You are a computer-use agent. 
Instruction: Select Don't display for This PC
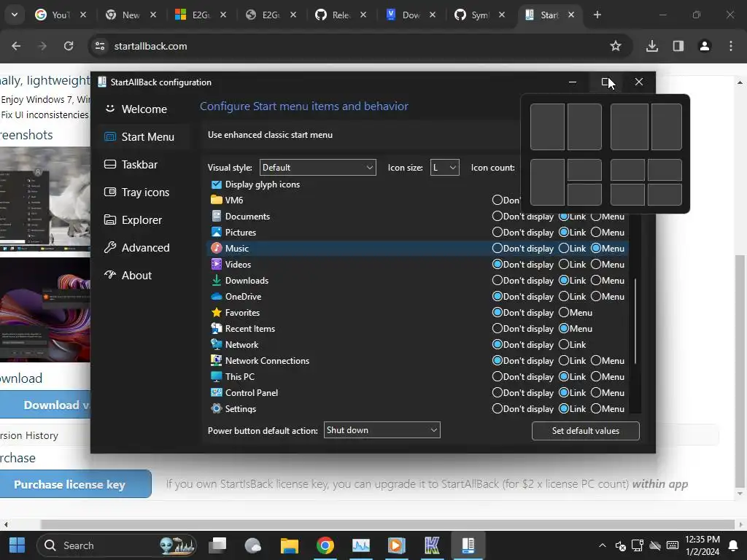pyautogui.click(x=498, y=377)
